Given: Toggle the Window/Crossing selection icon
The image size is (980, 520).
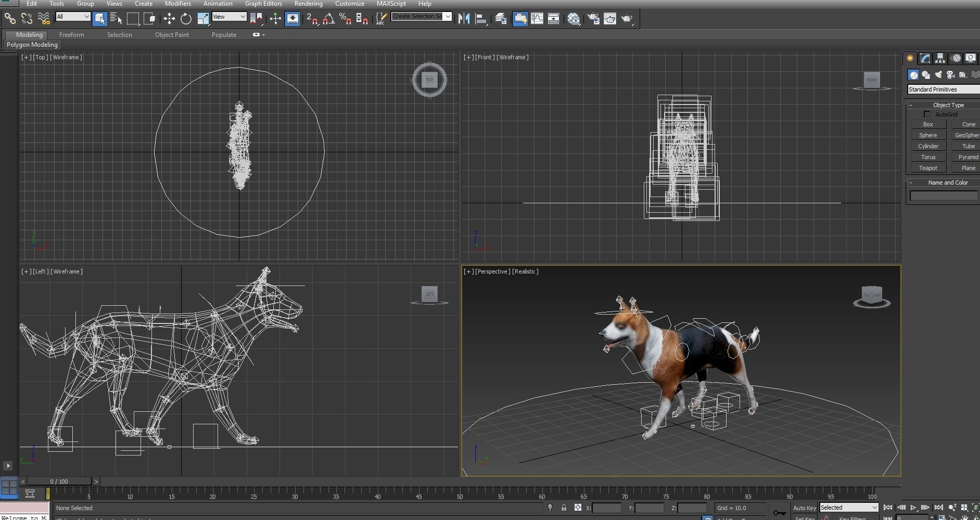Looking at the screenshot, I should pos(150,19).
